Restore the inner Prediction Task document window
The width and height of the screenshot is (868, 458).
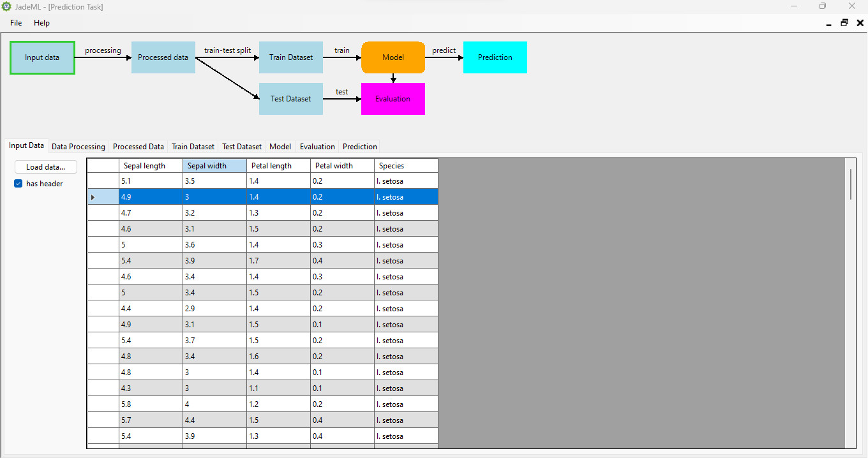pyautogui.click(x=844, y=23)
